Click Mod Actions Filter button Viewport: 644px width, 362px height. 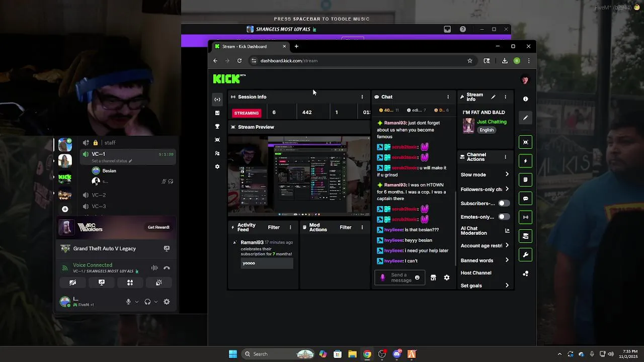pyautogui.click(x=345, y=227)
